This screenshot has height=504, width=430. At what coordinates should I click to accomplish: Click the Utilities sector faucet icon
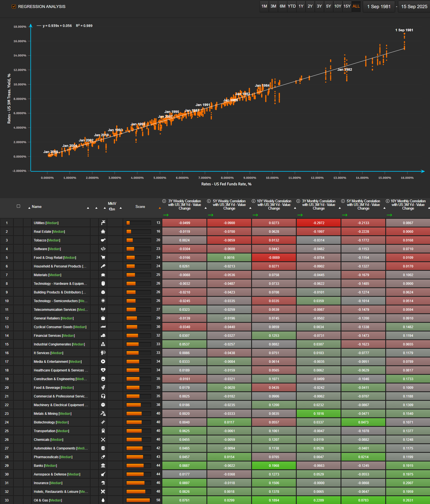103,223
